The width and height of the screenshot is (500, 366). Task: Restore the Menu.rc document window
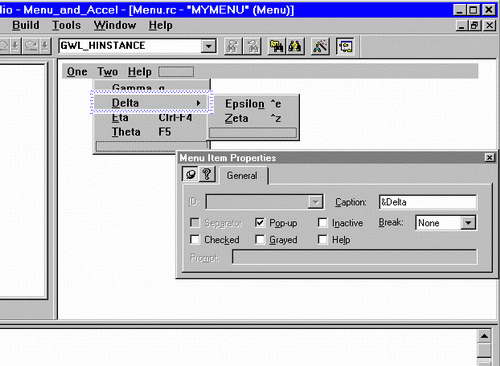(475, 25)
